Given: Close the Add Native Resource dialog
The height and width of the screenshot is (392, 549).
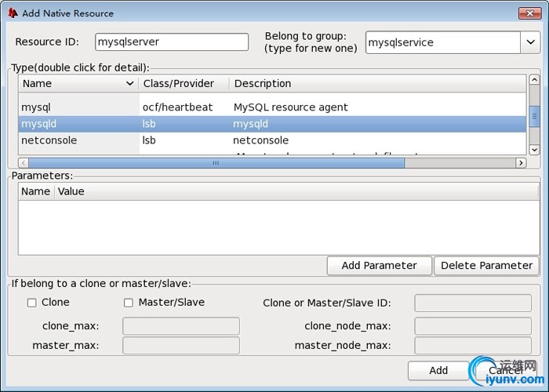Looking at the screenshot, I should click(x=529, y=13).
